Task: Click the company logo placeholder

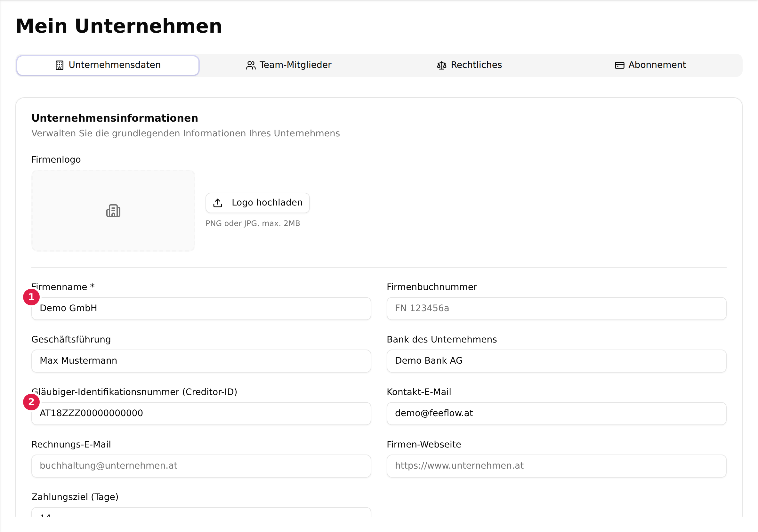Action: (x=113, y=211)
